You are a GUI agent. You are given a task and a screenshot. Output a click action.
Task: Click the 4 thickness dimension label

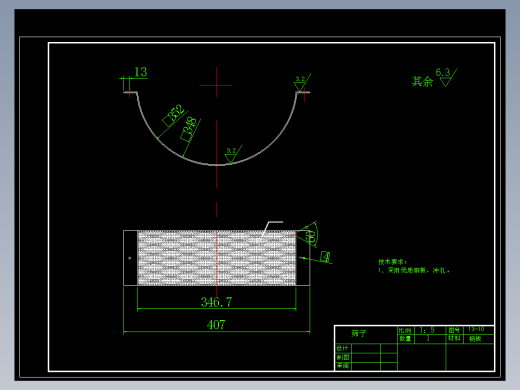(326, 256)
